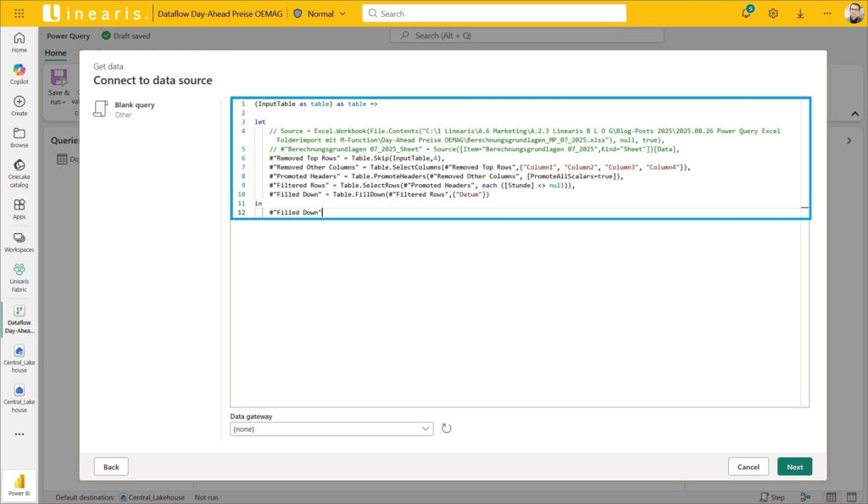Expand the Data gateway dropdown
The image size is (868, 504).
point(331,429)
